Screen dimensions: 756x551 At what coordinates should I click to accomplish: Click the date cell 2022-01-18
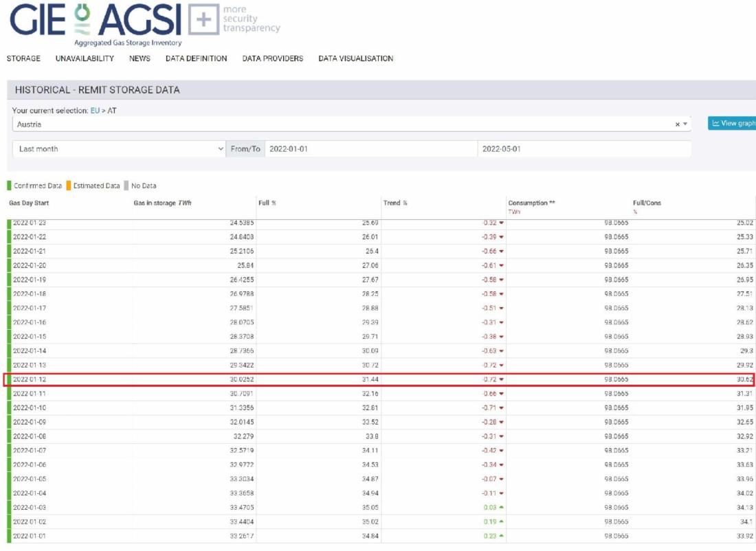pyautogui.click(x=30, y=293)
